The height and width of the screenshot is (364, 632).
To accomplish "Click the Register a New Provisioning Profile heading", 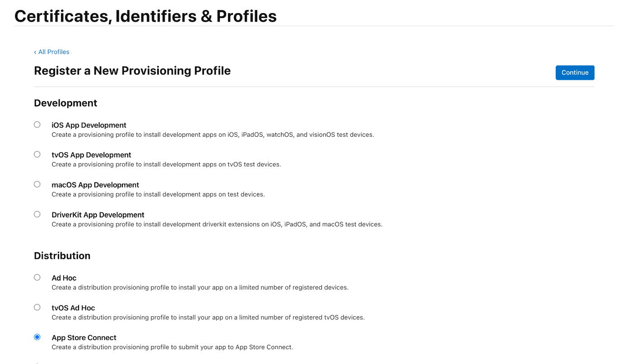I will [x=132, y=71].
